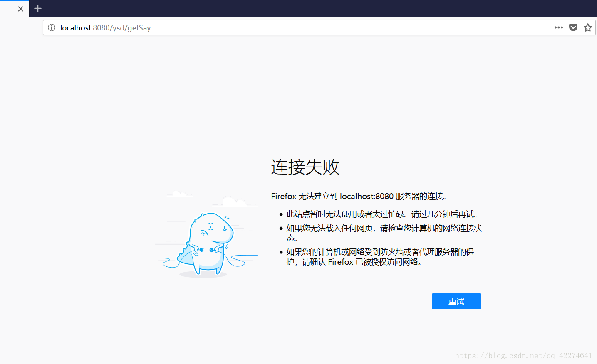Click the 连接失败 error heading
Image resolution: width=597 pixels, height=364 pixels.
pyautogui.click(x=305, y=167)
